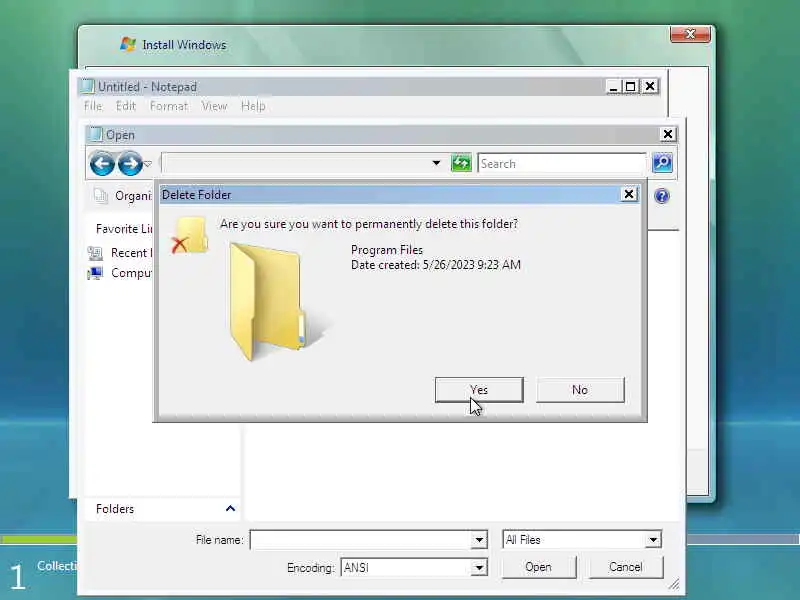Click the Notepad icon in title bar

click(x=88, y=86)
